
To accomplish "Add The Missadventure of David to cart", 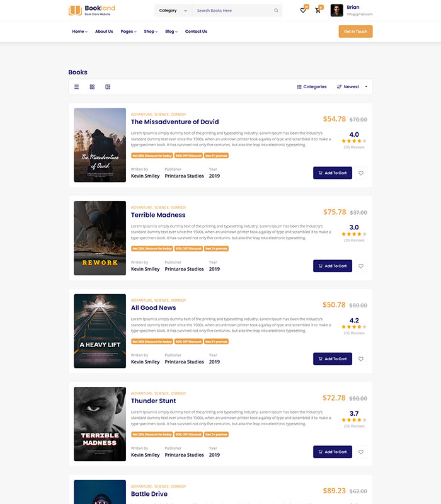I will 333,173.
